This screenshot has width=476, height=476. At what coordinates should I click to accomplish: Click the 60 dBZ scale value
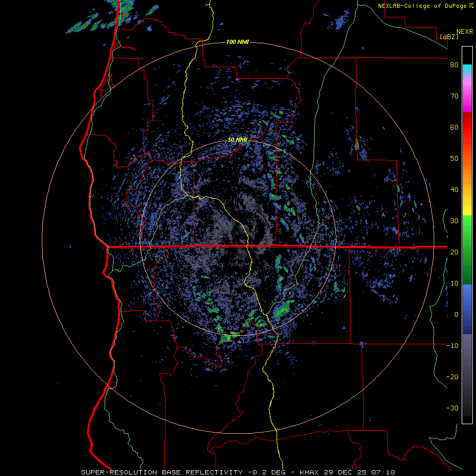[x=454, y=127]
